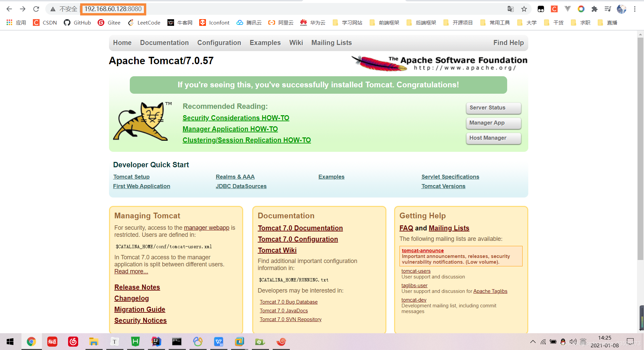Click the Tomcat cat logo

tap(142, 121)
